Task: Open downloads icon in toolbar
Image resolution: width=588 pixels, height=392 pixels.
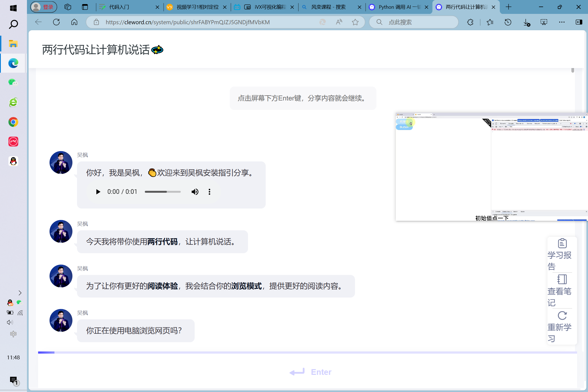Action: (x=526, y=22)
